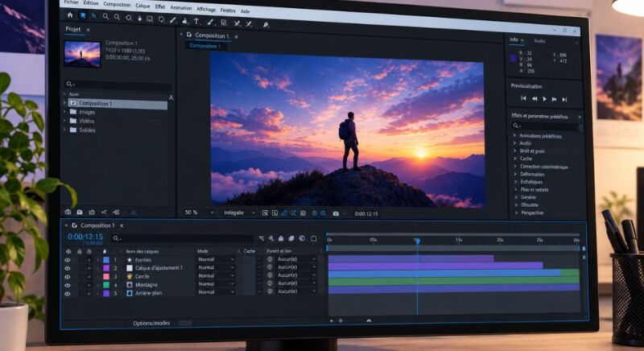Click the pink label swatch of Cercle layer
644x351 pixels.
[x=106, y=277]
